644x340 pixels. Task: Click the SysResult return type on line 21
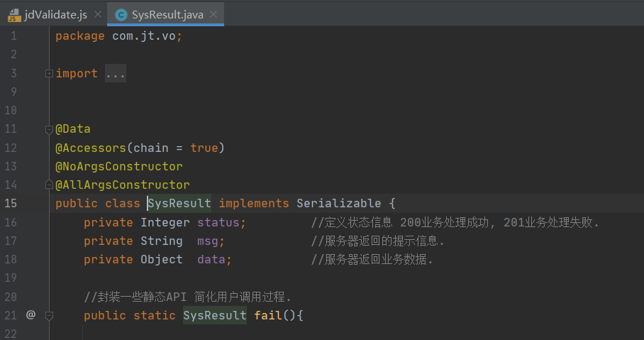click(215, 315)
